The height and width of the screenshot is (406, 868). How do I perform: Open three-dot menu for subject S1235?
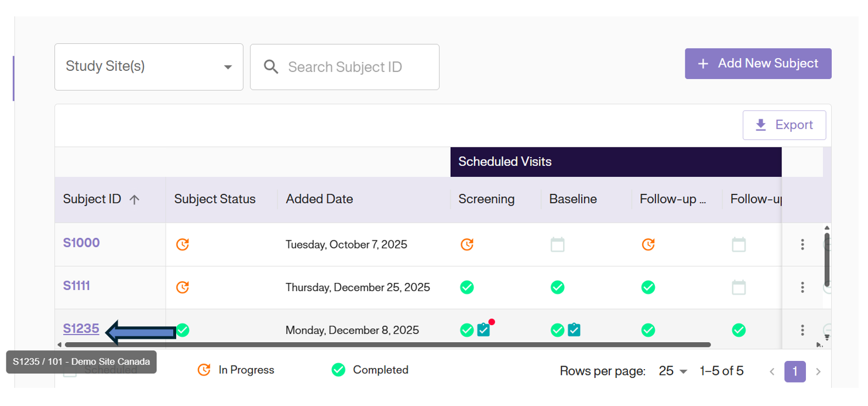[802, 330]
